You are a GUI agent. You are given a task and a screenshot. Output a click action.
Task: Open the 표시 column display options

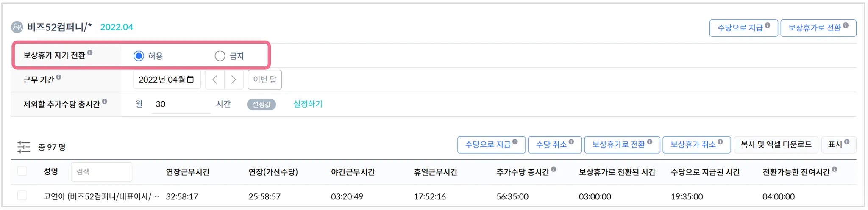838,145
